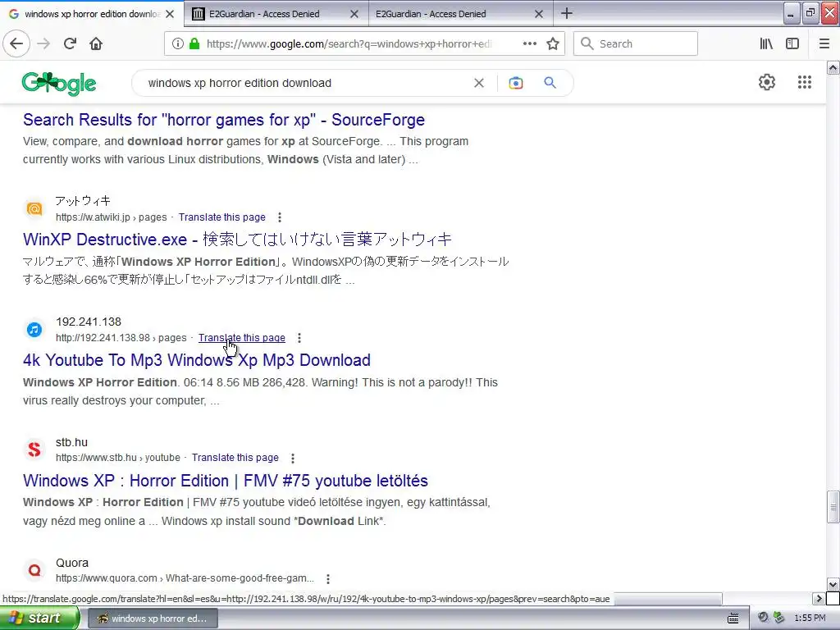Open the WinXP Destructive.exe result
Viewport: 840px width, 630px height.
(x=237, y=240)
